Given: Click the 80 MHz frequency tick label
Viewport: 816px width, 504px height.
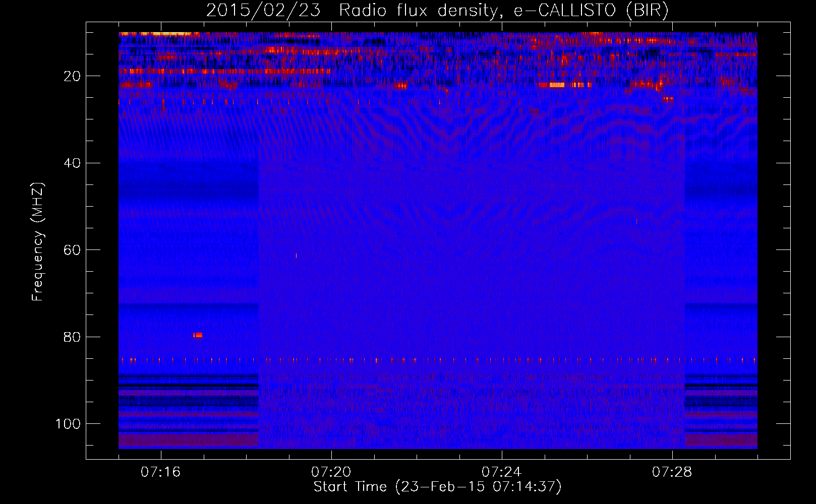Looking at the screenshot, I should point(73,337).
